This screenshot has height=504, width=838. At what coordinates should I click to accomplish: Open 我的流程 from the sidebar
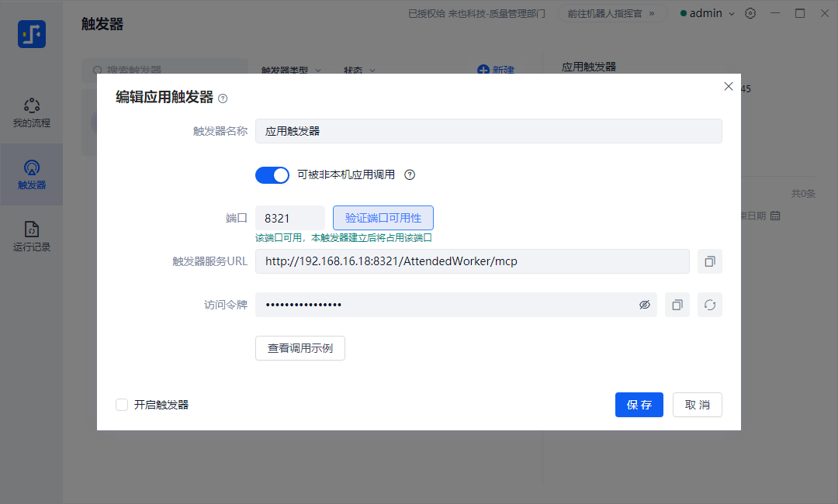click(x=31, y=112)
